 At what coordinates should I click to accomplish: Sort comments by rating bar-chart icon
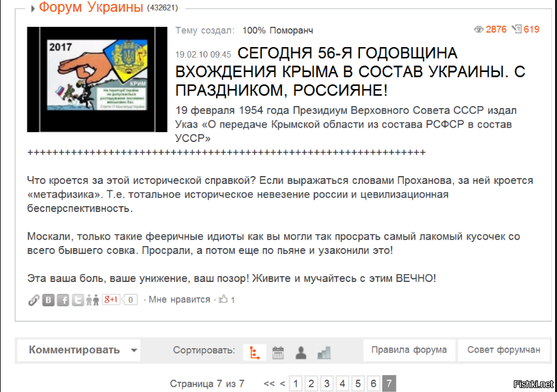point(324,353)
